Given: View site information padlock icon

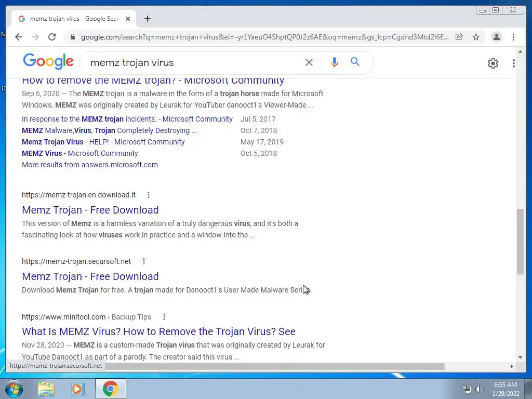Looking at the screenshot, I should click(72, 37).
